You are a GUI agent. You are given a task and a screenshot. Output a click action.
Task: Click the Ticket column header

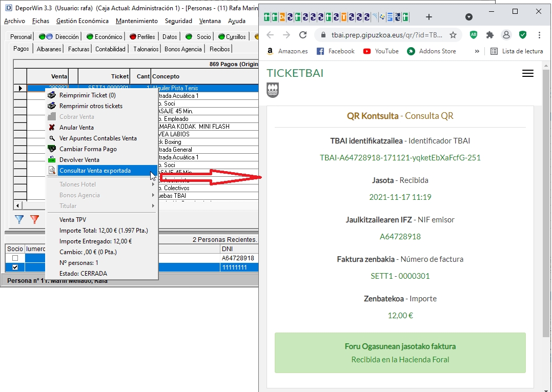[x=104, y=76]
